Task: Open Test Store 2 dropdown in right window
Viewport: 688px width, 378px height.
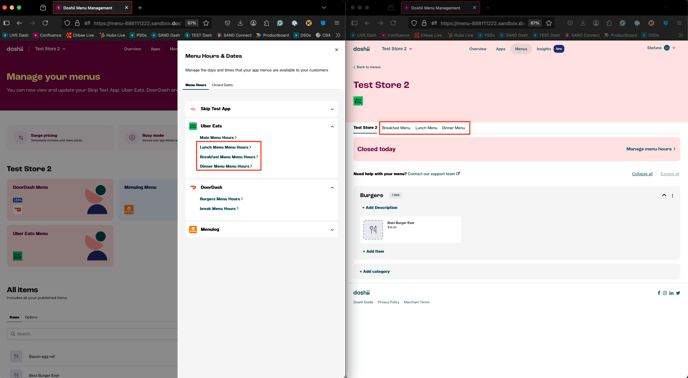Action: coord(397,49)
